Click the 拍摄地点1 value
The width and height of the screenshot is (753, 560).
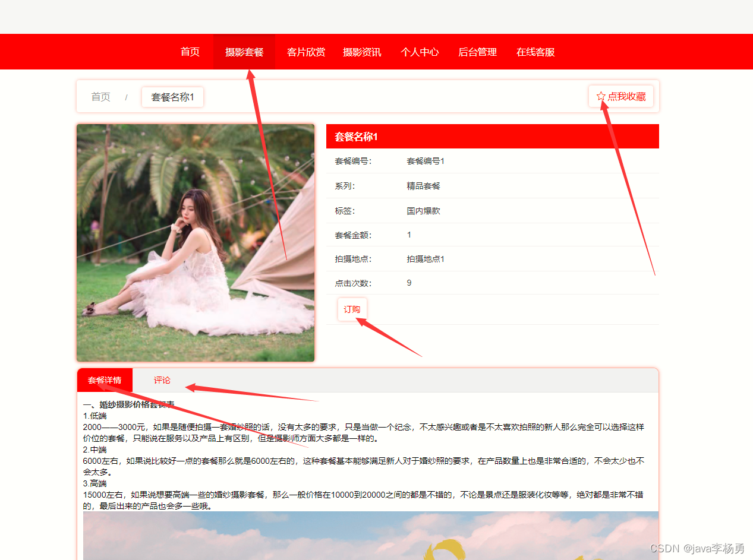click(426, 259)
